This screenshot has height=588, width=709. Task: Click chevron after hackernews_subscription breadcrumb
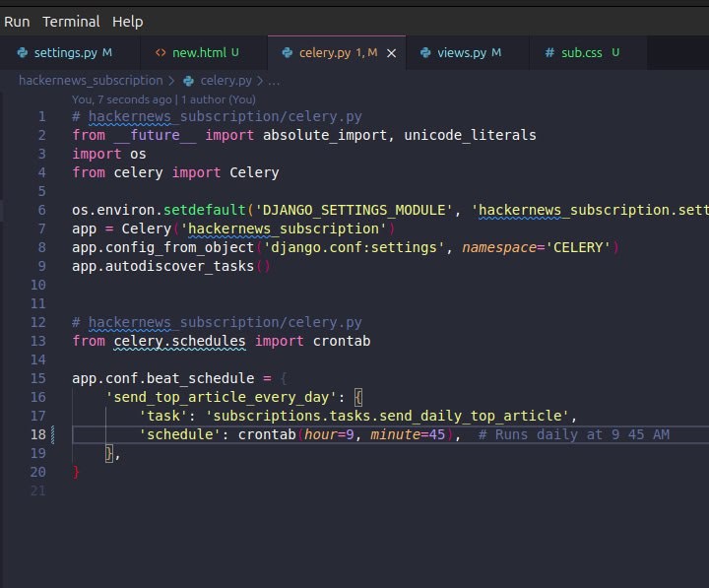click(x=171, y=81)
